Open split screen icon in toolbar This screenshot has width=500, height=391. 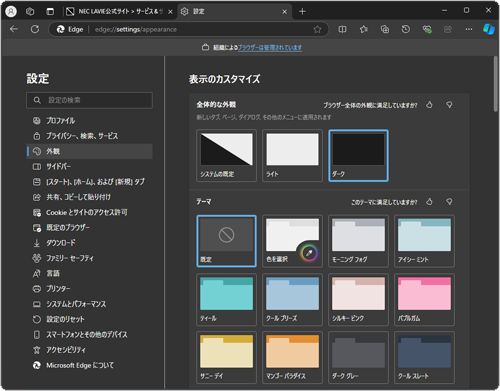[x=342, y=29]
